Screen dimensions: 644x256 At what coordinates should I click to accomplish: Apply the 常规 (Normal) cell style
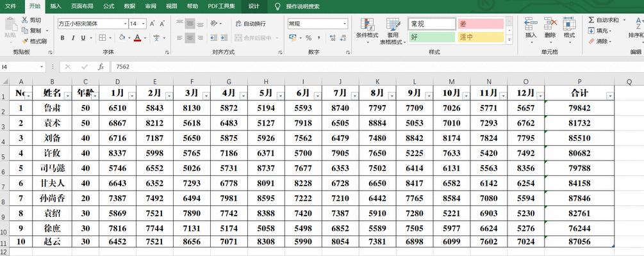coord(432,24)
